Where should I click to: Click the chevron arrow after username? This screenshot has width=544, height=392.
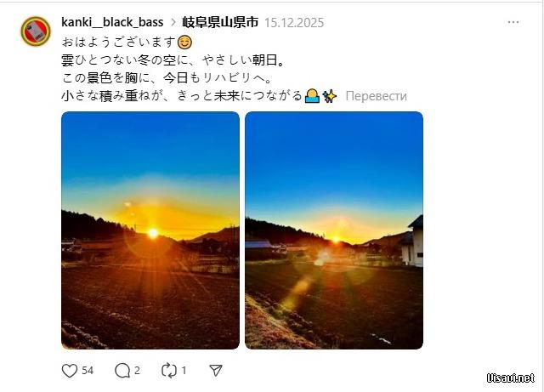tap(173, 22)
